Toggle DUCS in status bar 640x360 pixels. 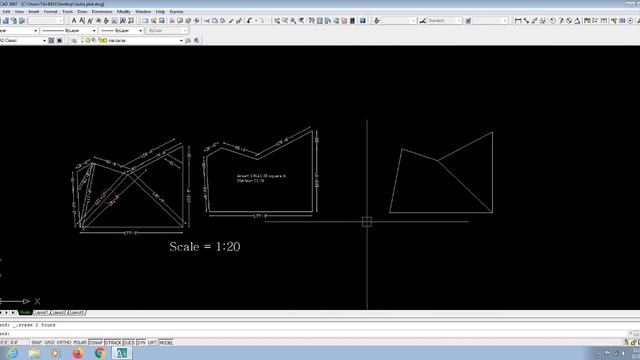(129, 342)
